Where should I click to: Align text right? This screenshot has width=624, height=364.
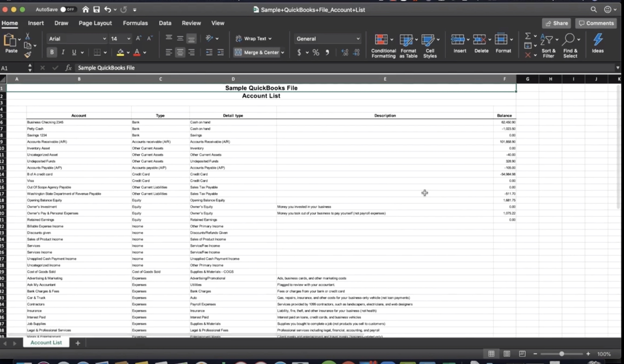(x=191, y=52)
